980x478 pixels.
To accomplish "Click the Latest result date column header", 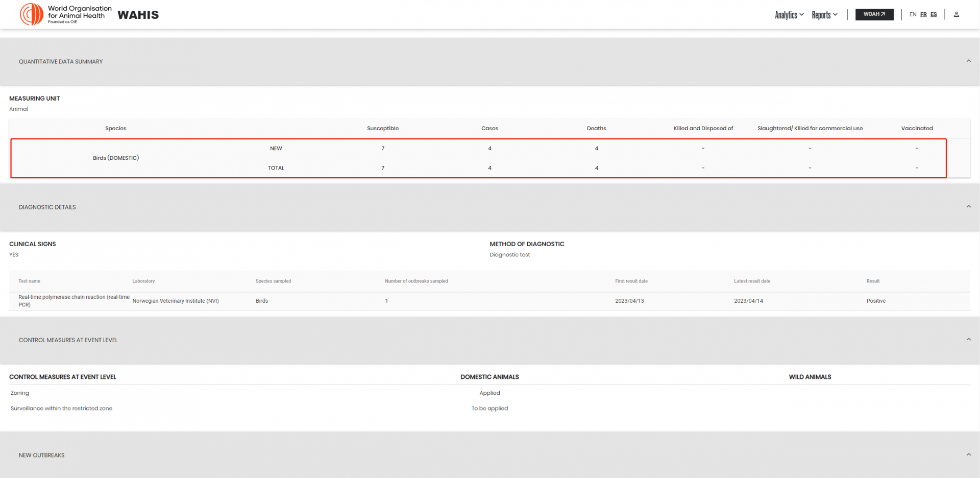I will coord(752,281).
